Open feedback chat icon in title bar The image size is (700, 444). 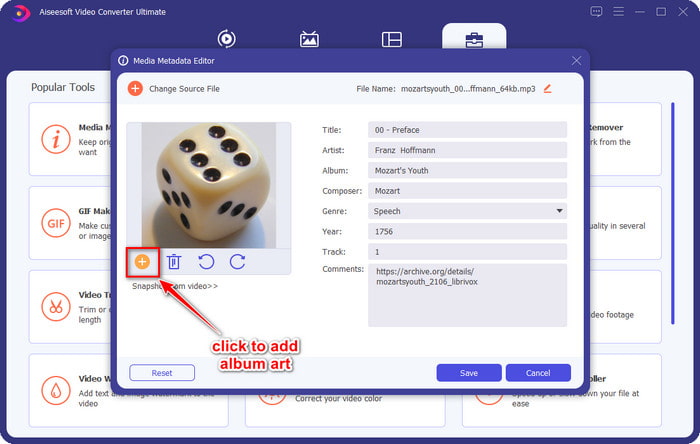596,12
